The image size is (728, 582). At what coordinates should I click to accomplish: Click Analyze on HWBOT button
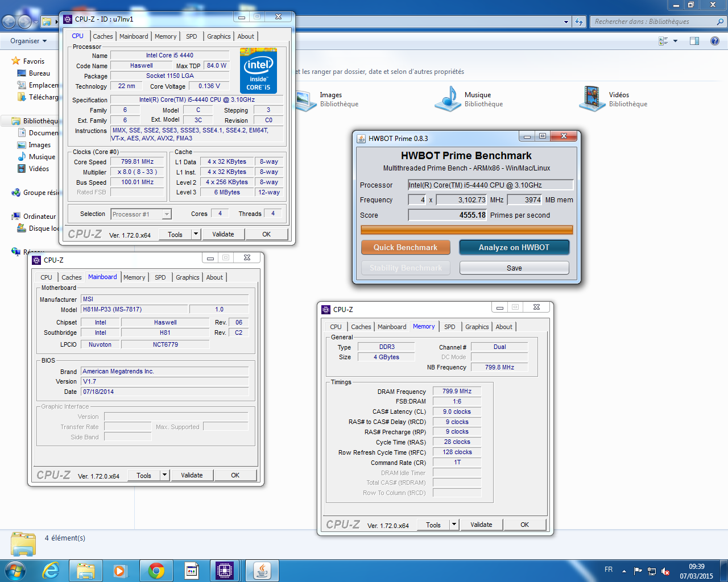coord(514,247)
